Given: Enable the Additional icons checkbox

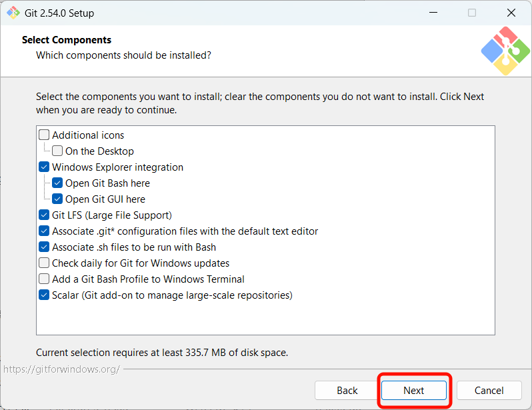Looking at the screenshot, I should [44, 135].
